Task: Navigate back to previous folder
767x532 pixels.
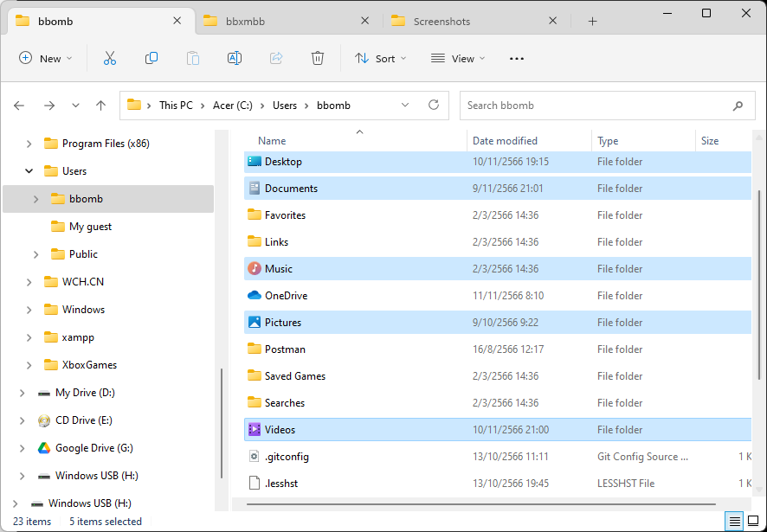Action: [x=19, y=106]
